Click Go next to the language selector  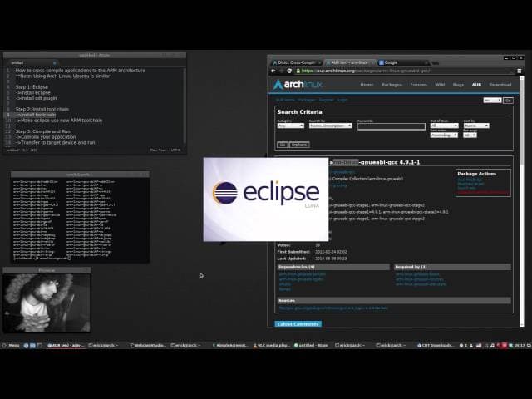[508, 100]
